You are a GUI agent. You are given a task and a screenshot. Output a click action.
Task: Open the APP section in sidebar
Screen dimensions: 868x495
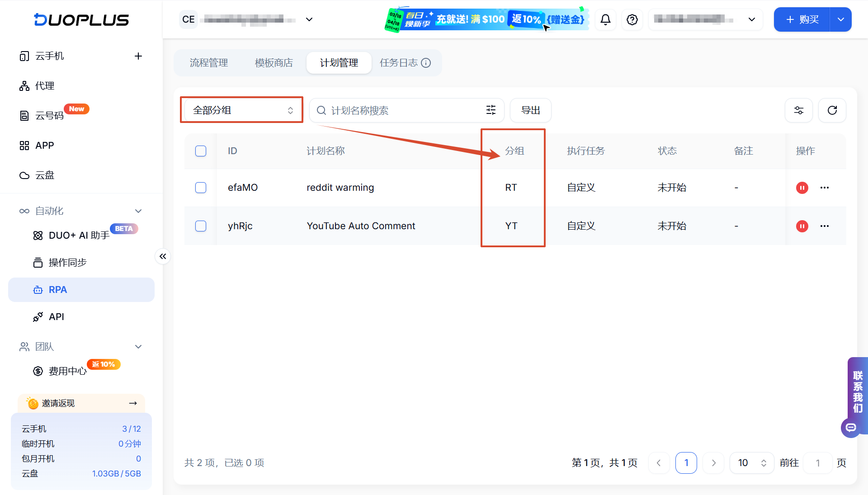click(44, 146)
